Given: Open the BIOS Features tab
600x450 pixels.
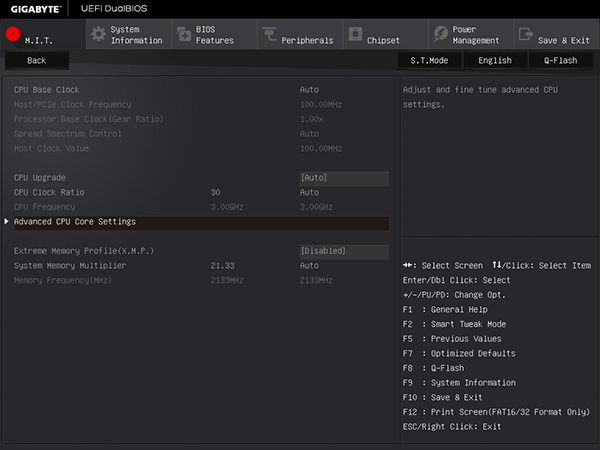Looking at the screenshot, I should click(x=215, y=34).
